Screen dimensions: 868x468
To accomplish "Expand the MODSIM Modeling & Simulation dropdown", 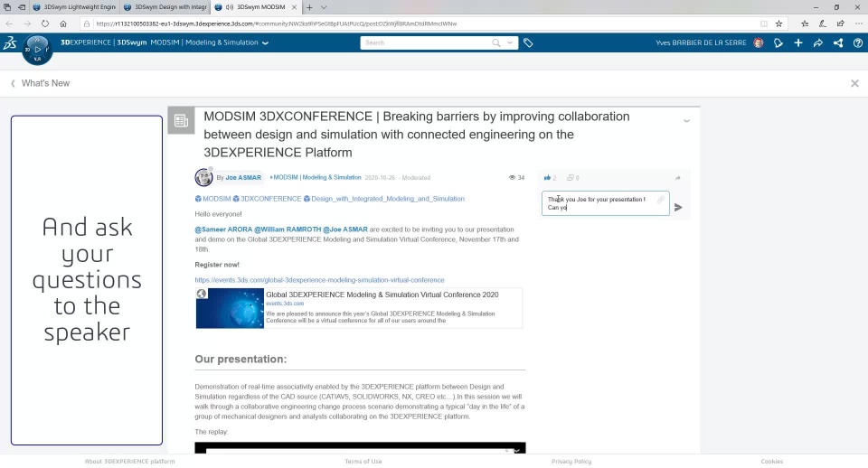I will (x=265, y=42).
